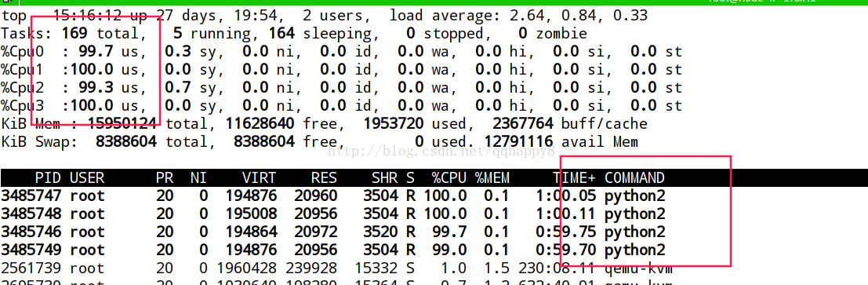The image size is (868, 285).
Task: Click the RES value 20972
Action: coord(315,231)
